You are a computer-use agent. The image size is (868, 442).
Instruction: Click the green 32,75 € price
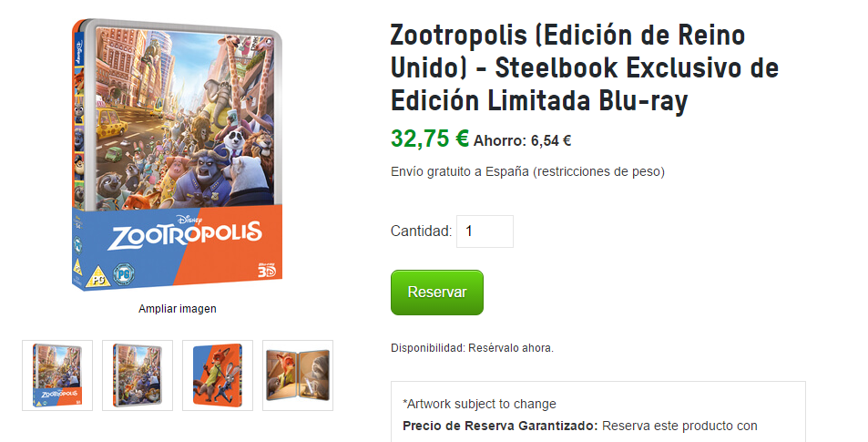pos(430,139)
